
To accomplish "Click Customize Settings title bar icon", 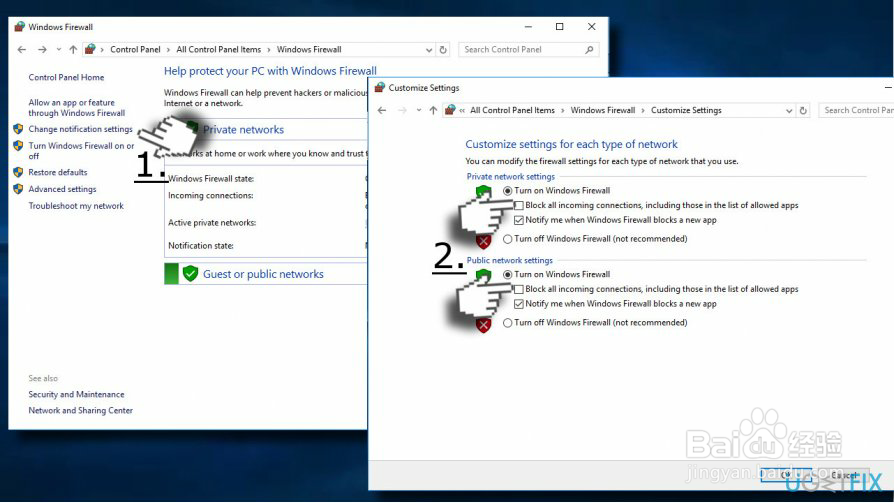I will tap(380, 87).
